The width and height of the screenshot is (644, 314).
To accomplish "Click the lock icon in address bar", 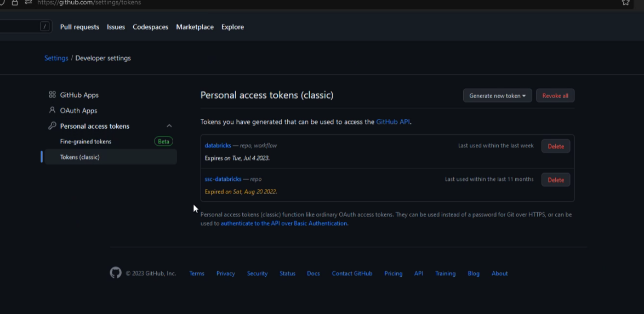I will [15, 3].
